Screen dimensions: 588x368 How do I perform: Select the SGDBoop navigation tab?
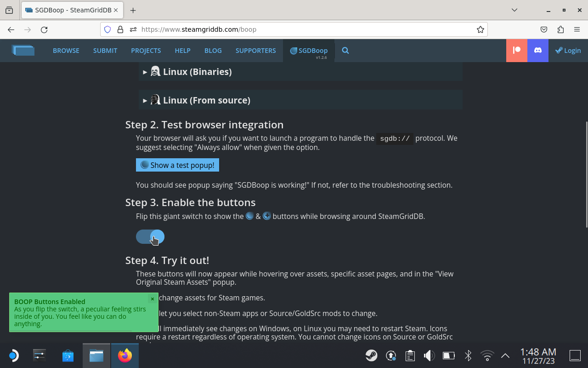(309, 51)
